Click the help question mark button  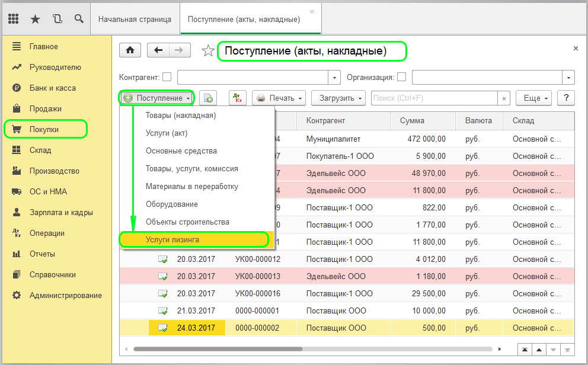pos(566,98)
